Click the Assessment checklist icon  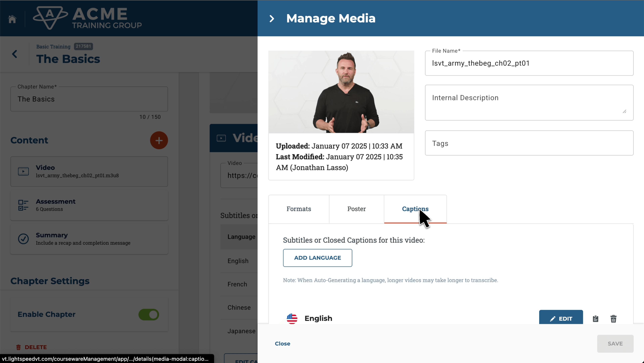pos(23,205)
